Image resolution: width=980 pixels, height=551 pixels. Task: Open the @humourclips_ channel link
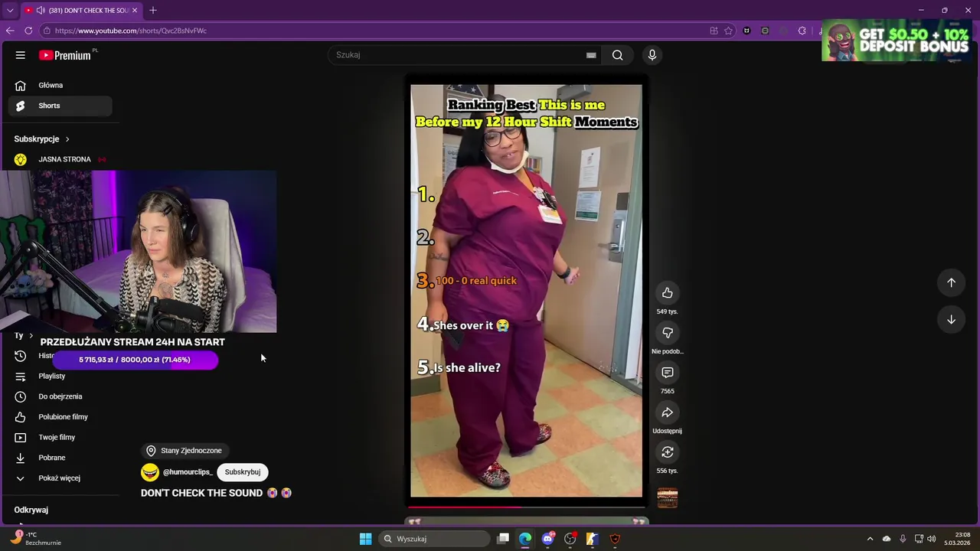click(188, 472)
